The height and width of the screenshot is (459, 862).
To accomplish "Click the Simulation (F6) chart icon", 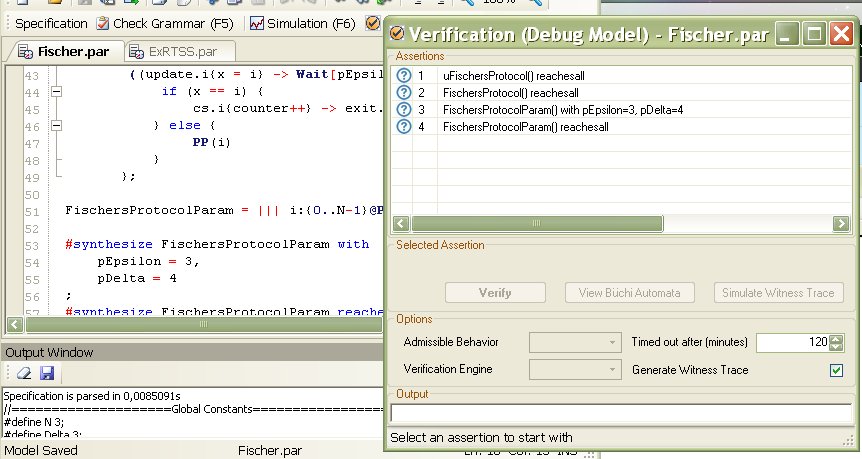I will tap(256, 24).
